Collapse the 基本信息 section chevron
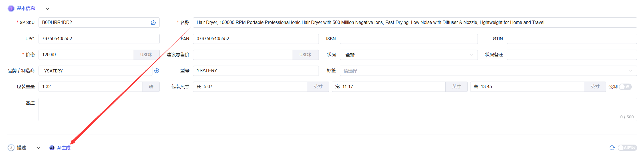The width and height of the screenshot is (644, 154). pyautogui.click(x=47, y=9)
